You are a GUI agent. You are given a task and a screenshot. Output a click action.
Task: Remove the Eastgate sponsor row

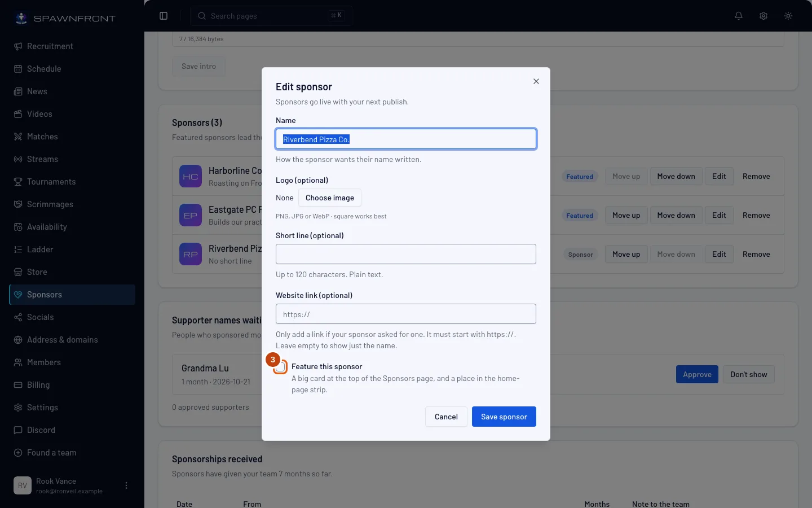[x=756, y=215]
